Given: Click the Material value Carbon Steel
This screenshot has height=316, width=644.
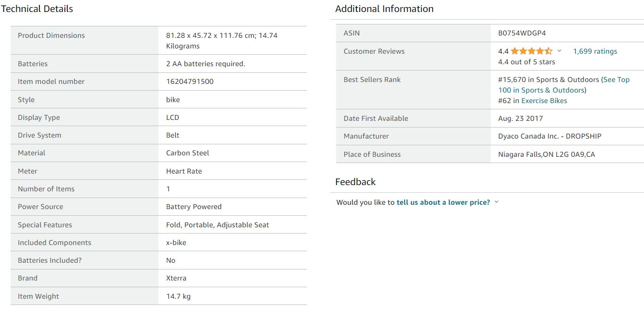Looking at the screenshot, I should 188,153.
